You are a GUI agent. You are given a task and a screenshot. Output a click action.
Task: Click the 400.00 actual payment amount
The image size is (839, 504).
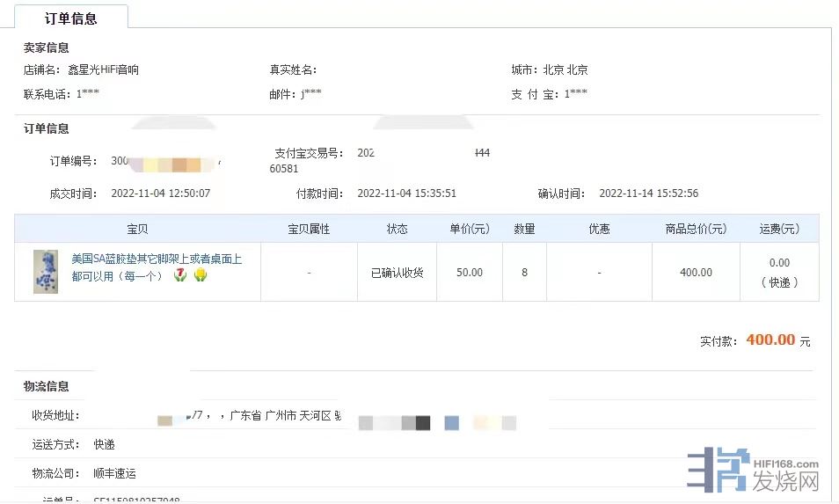(x=770, y=340)
